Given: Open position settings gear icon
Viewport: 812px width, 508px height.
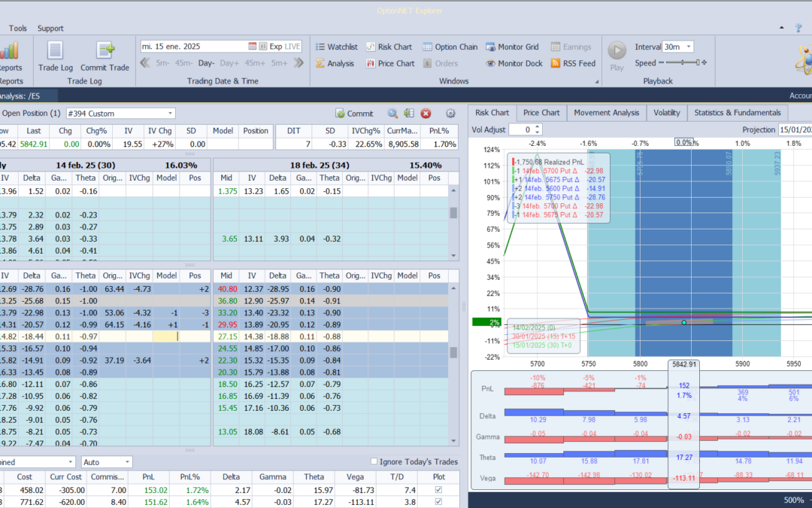Looking at the screenshot, I should (450, 114).
